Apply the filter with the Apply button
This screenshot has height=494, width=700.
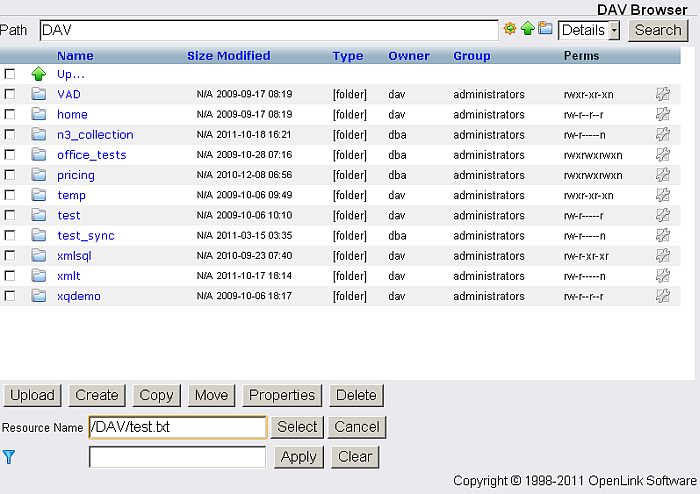click(x=299, y=457)
